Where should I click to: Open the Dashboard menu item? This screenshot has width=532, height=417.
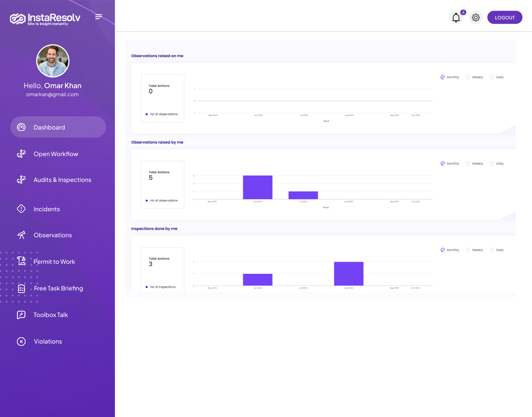[58, 127]
